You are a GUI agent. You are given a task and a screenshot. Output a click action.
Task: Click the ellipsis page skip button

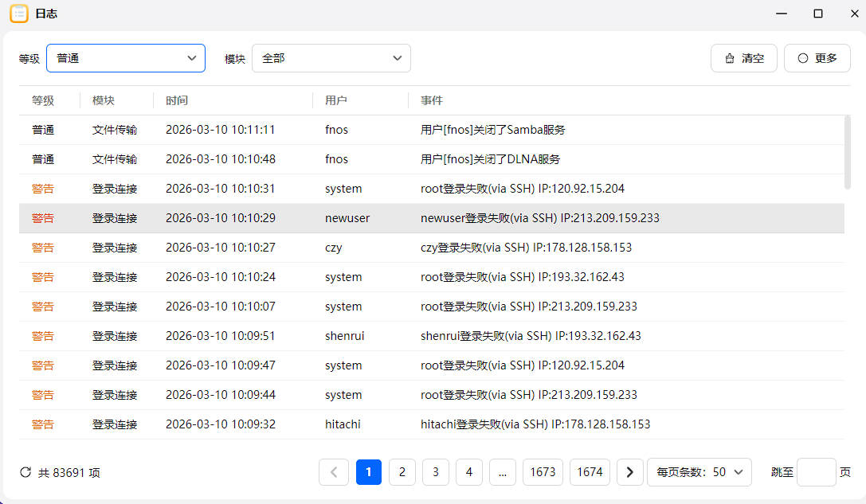[502, 472]
